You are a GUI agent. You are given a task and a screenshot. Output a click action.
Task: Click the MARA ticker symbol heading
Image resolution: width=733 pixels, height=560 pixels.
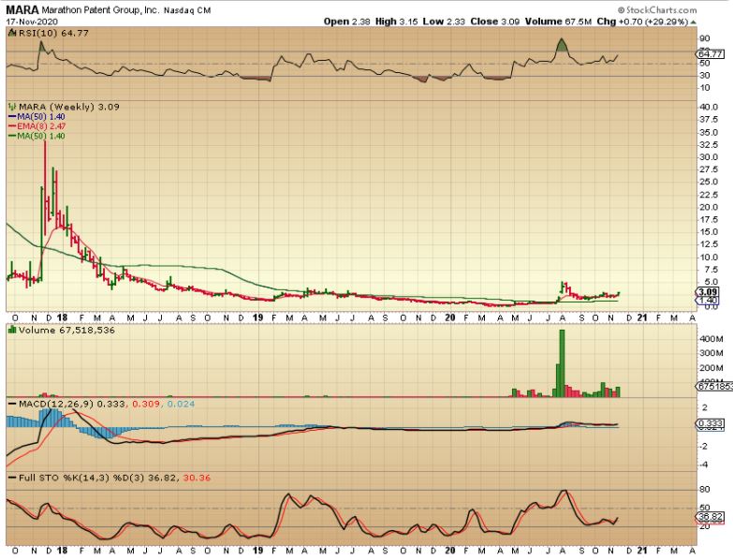point(22,9)
